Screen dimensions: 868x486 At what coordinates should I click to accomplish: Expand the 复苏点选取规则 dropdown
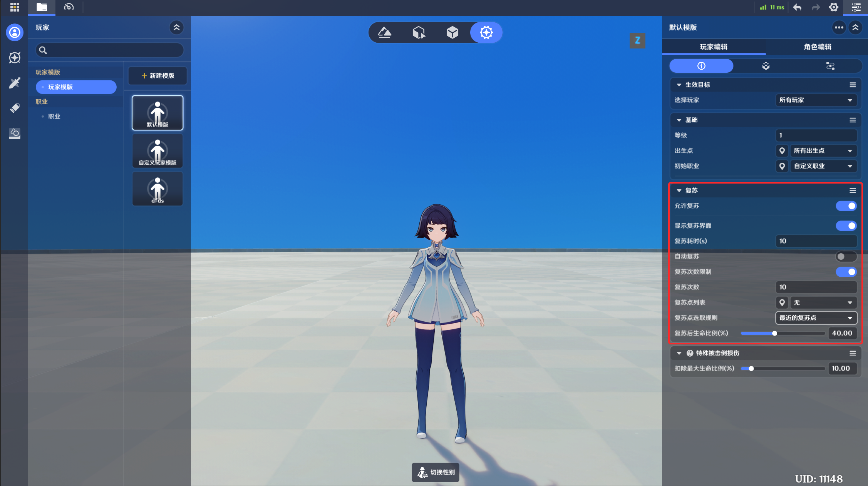(816, 318)
